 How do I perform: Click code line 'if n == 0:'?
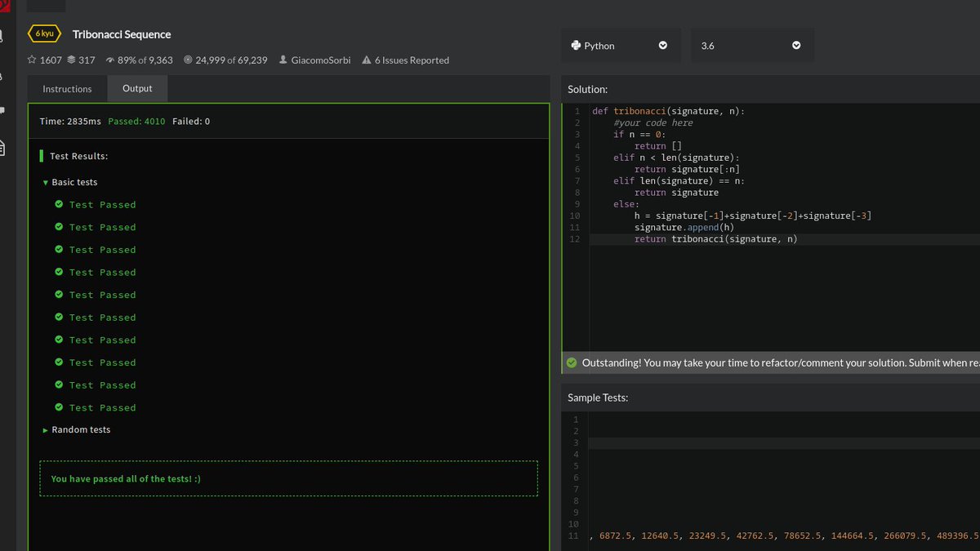click(639, 135)
